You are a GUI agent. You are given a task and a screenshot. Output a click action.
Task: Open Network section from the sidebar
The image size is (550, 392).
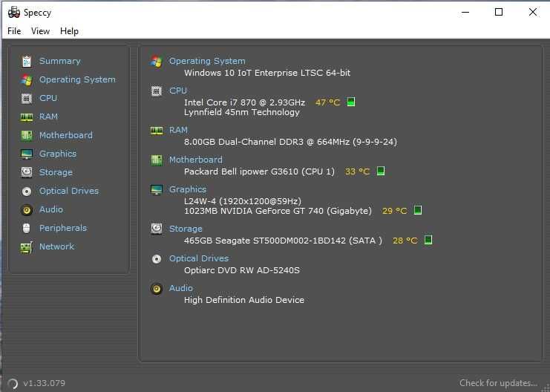(57, 246)
